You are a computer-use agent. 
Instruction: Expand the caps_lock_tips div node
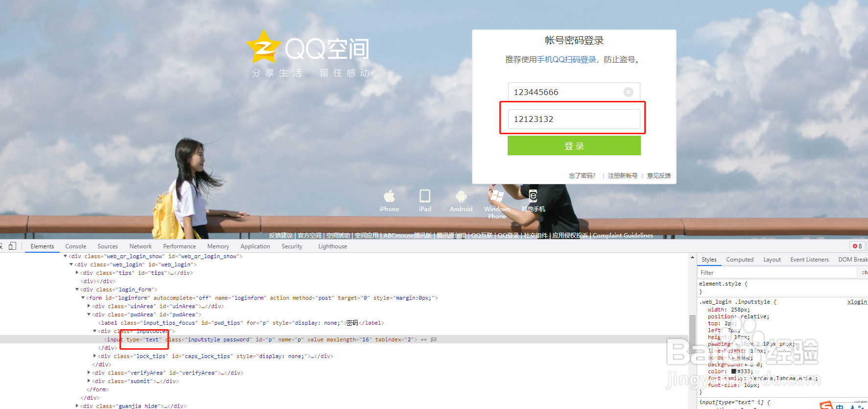(x=94, y=356)
